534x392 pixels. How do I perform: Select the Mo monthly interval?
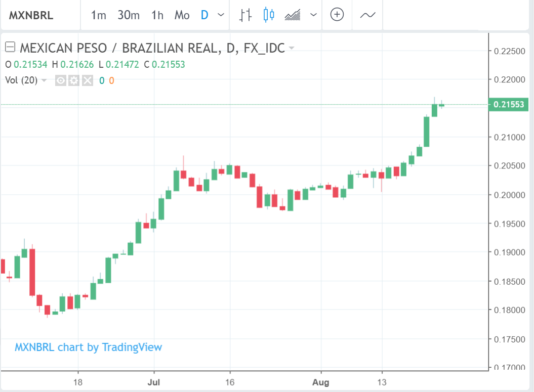tap(182, 15)
